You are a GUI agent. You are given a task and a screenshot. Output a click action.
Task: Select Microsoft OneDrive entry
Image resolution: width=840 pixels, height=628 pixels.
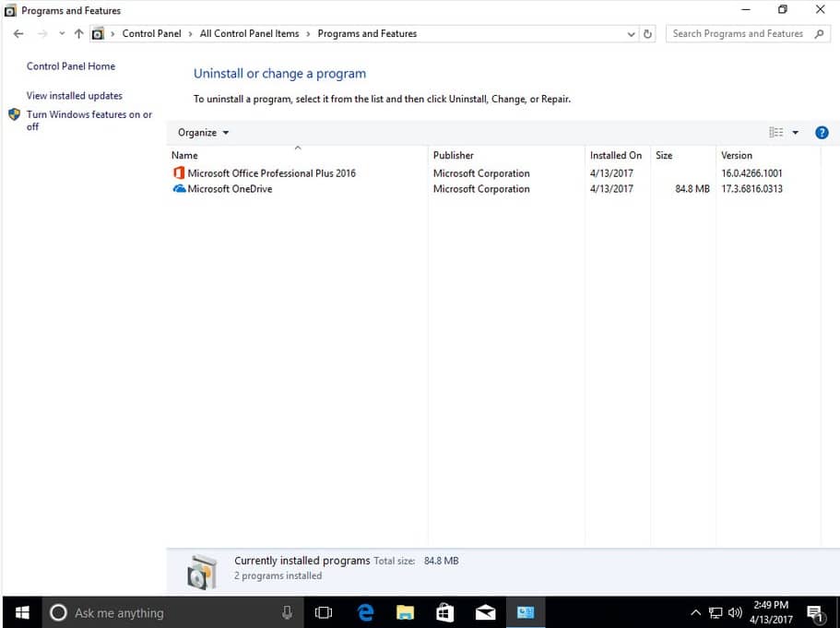coord(230,189)
